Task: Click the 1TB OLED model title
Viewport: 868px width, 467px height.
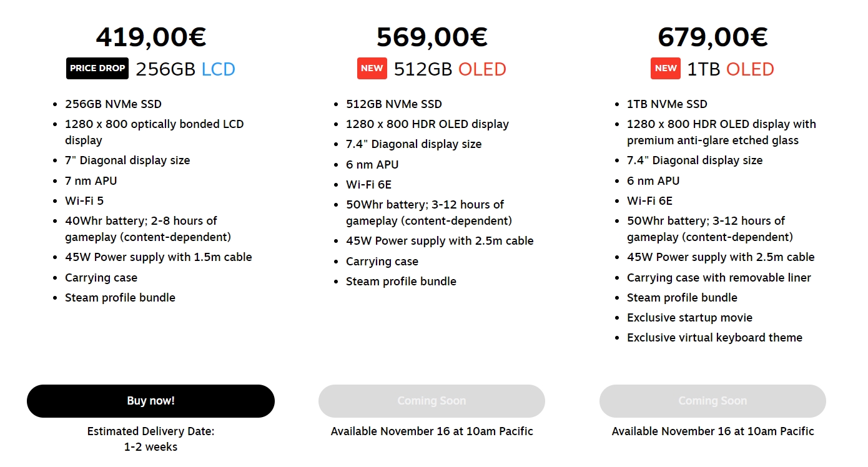Action: 731,69
